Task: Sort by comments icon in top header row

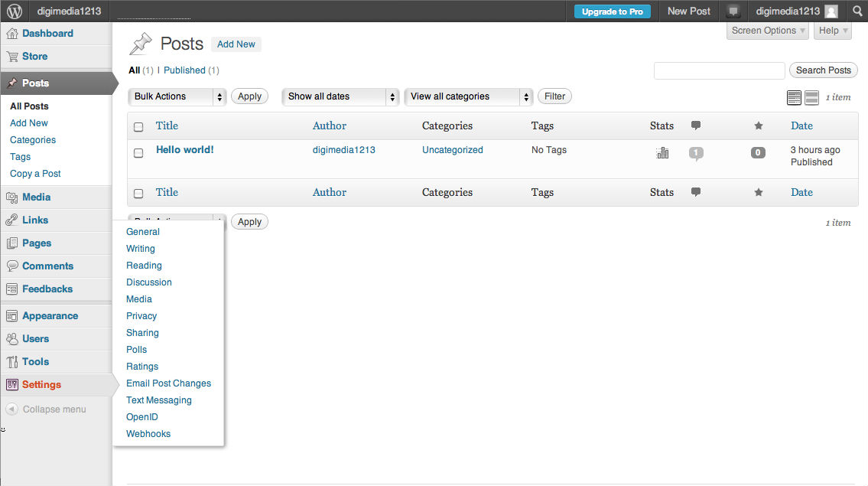Action: (x=696, y=126)
